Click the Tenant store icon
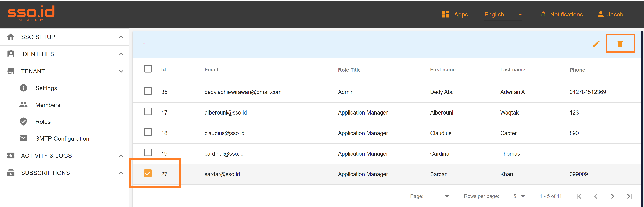The height and width of the screenshot is (207, 644). (11, 71)
